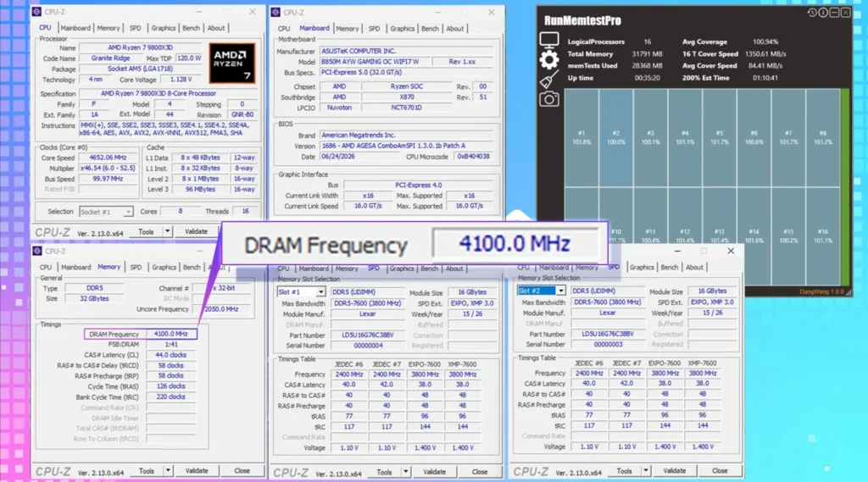Click BIOS date 06/24/2026 field

point(359,157)
